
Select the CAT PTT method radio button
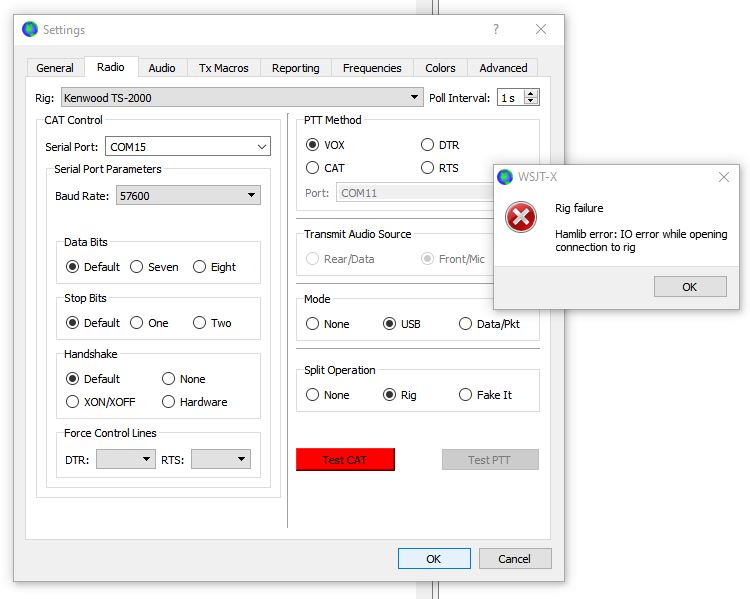[x=313, y=168]
